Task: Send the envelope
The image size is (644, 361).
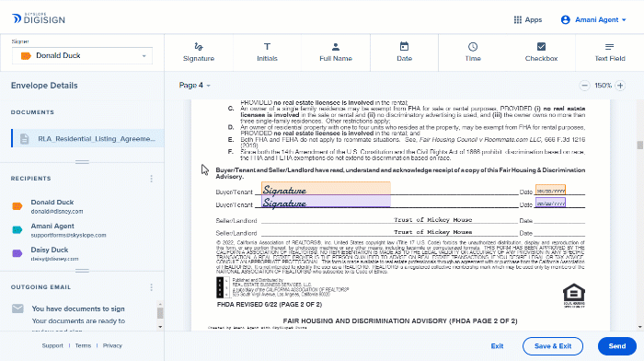Action: pos(617,346)
